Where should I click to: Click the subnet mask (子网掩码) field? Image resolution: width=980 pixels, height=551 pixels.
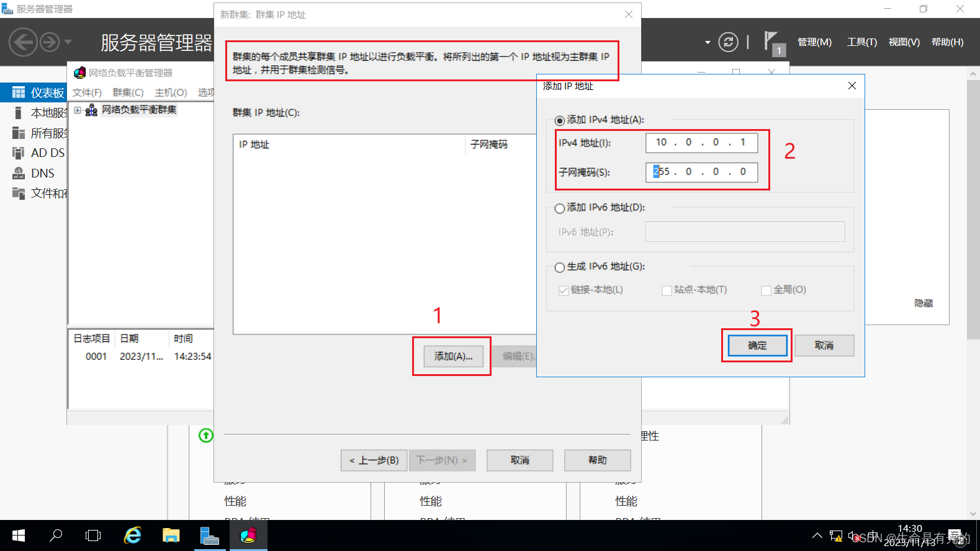[x=702, y=172]
